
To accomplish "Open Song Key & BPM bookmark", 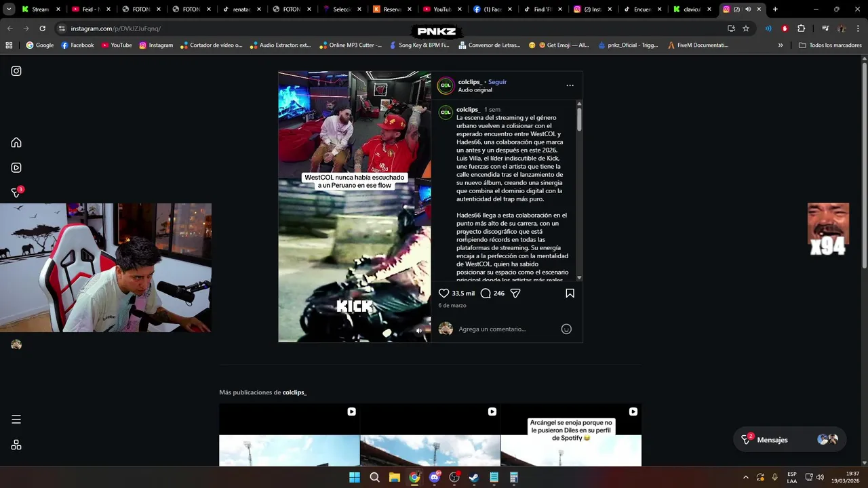I will (419, 45).
